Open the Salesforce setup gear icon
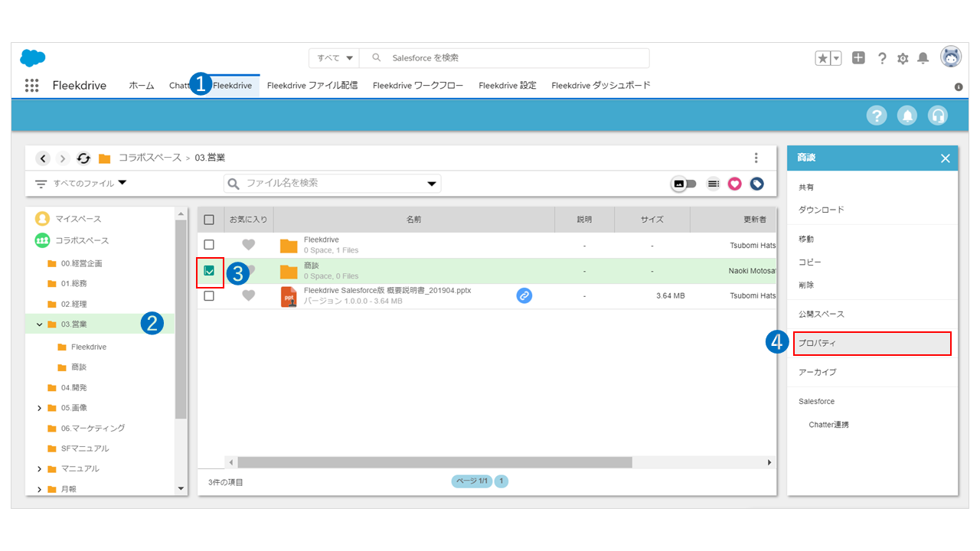Screen dimensions: 980x551 pyautogui.click(x=903, y=58)
